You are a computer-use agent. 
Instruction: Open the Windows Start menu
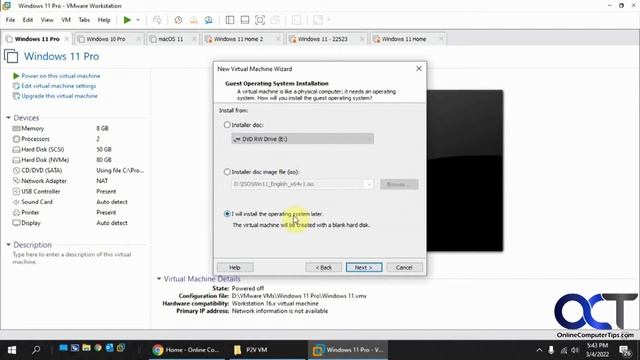coord(12,350)
